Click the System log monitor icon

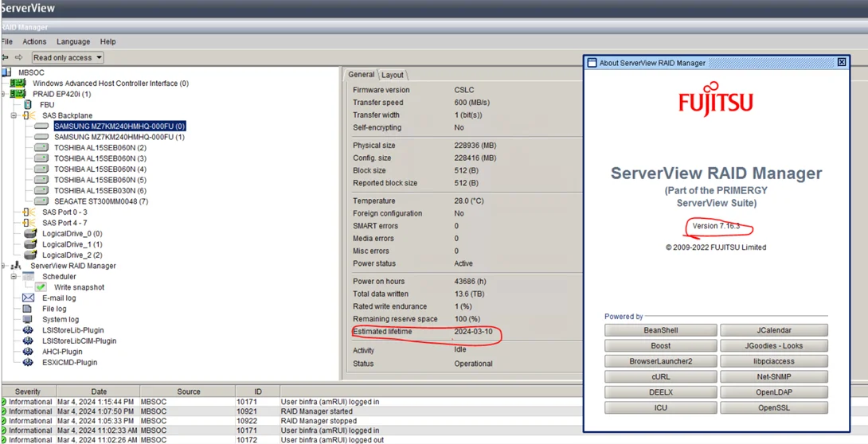click(x=27, y=320)
